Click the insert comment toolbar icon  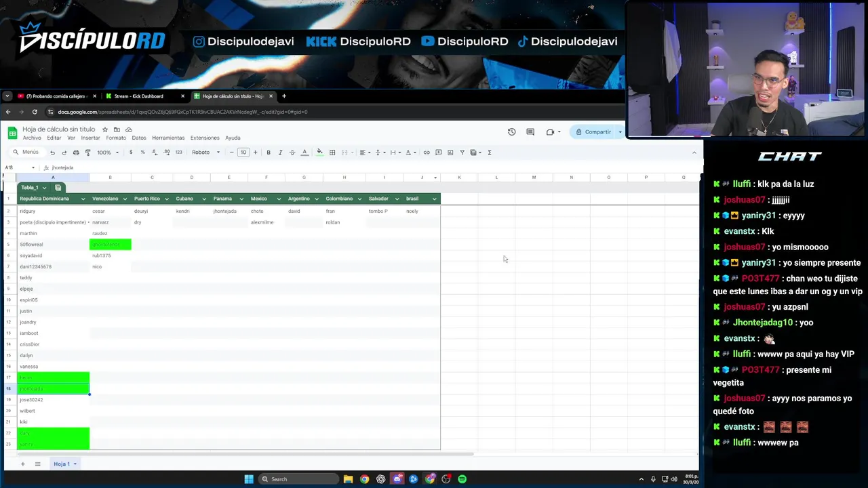pyautogui.click(x=438, y=152)
